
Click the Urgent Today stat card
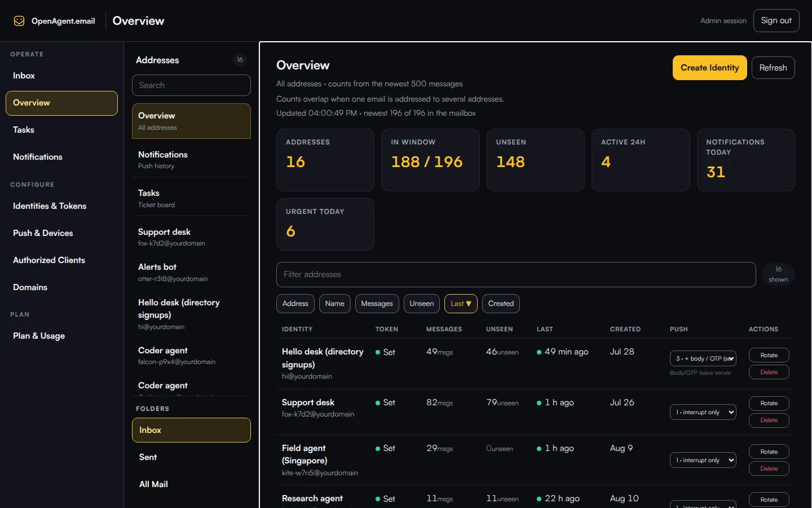point(325,224)
